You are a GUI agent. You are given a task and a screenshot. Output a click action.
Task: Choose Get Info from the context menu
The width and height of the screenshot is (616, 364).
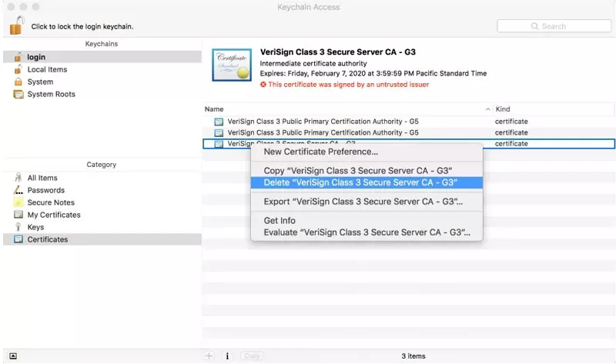click(280, 221)
